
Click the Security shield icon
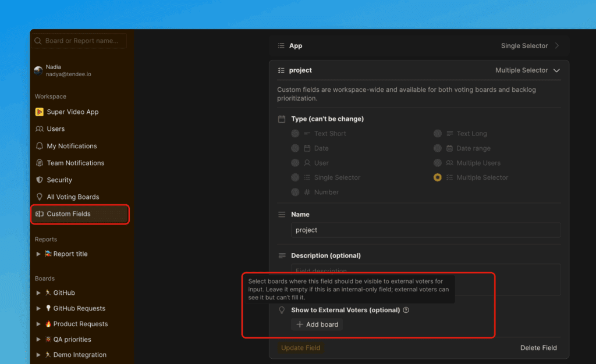[x=40, y=180]
